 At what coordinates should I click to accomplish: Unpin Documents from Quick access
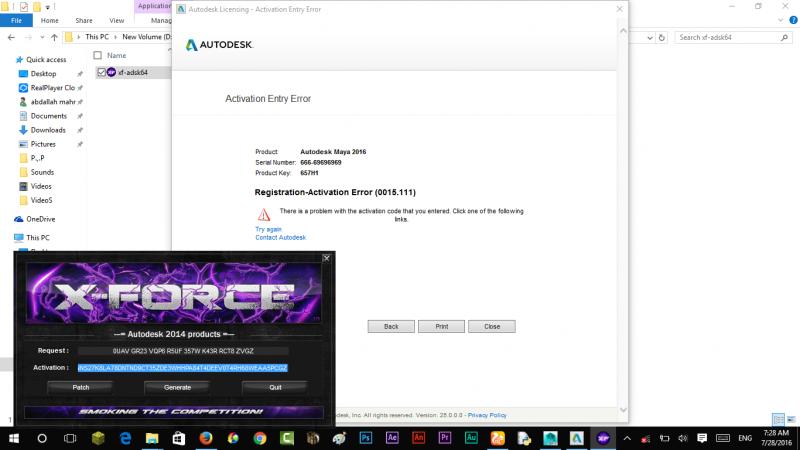[x=80, y=116]
